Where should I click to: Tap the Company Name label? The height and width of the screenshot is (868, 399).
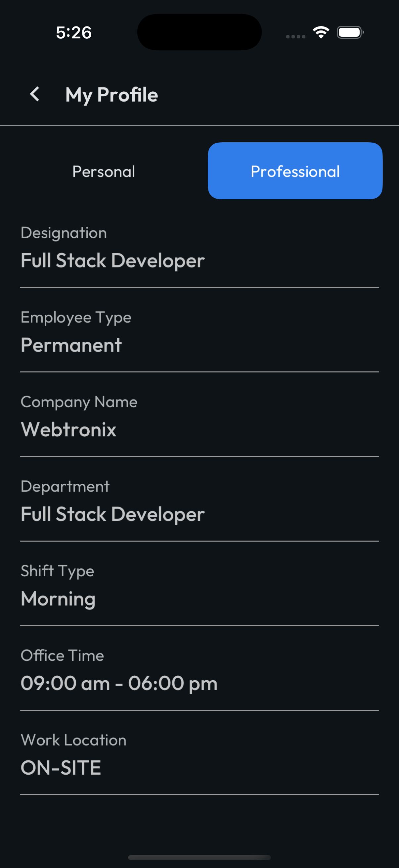pyautogui.click(x=79, y=402)
